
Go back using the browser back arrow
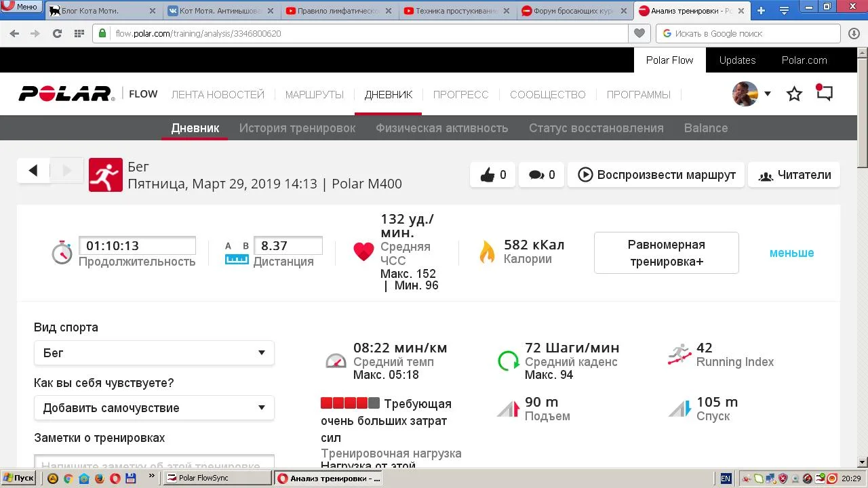tap(15, 33)
